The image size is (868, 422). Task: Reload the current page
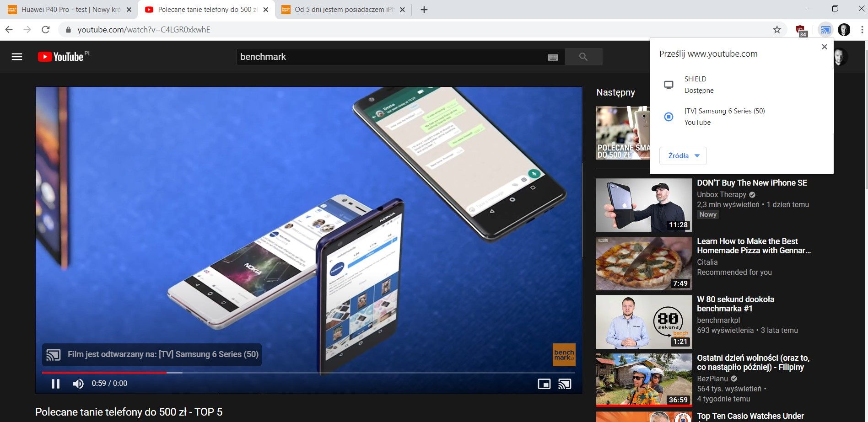click(x=45, y=30)
